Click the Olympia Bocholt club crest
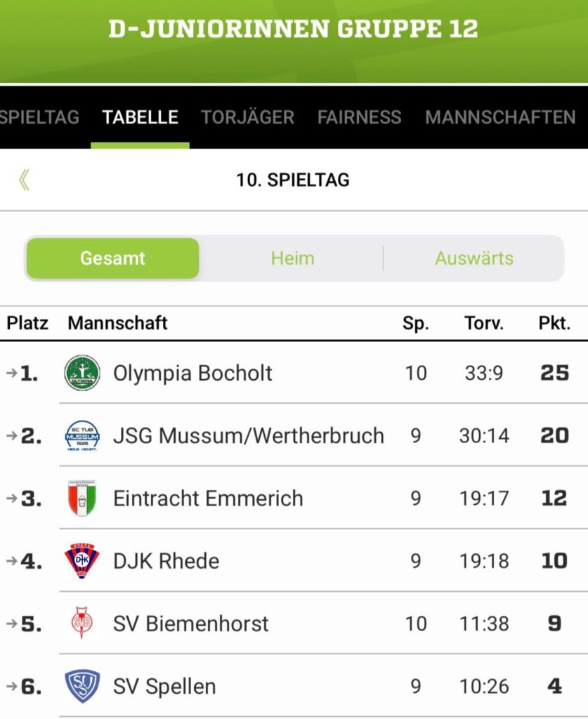Viewport: 588px width, 719px height. click(x=82, y=373)
